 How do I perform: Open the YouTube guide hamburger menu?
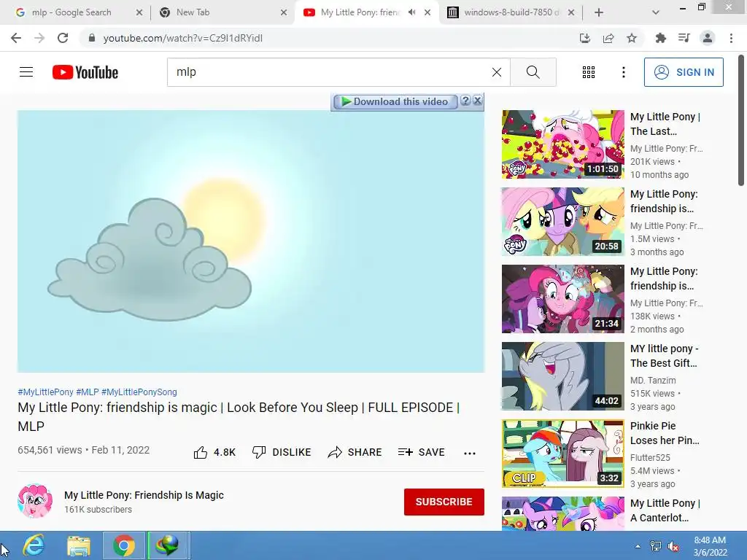(x=26, y=72)
